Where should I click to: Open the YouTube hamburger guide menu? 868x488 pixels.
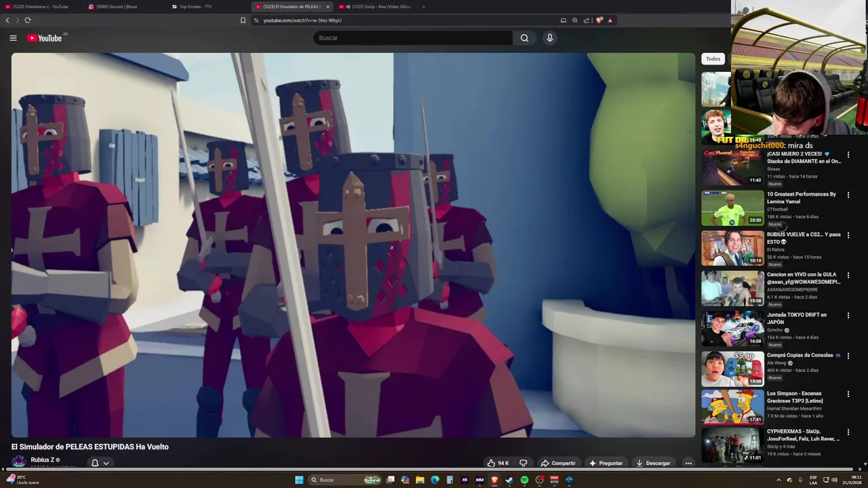[x=13, y=38]
